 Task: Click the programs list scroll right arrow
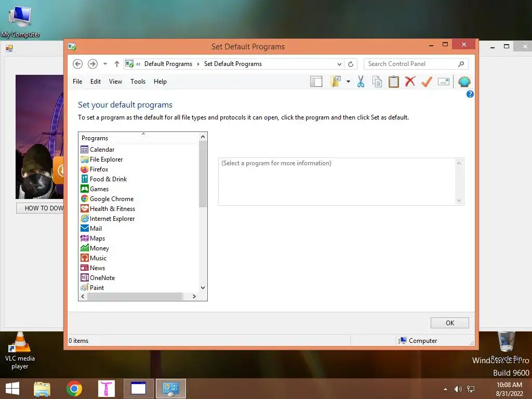tap(194, 296)
